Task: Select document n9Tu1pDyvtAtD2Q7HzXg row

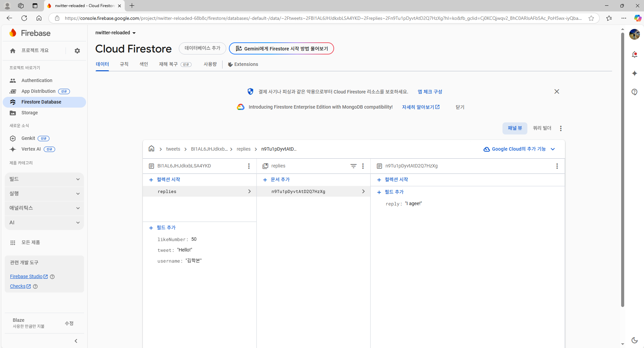Action: (x=313, y=191)
